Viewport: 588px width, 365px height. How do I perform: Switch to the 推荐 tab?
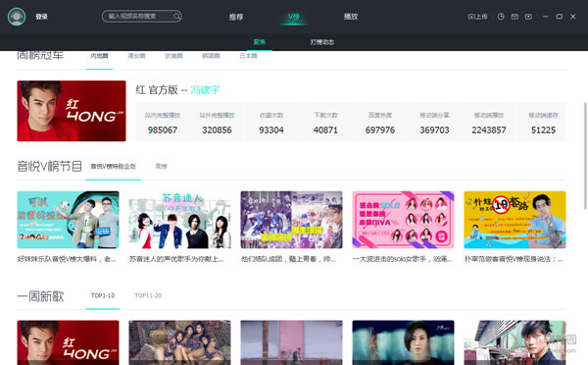pyautogui.click(x=236, y=17)
